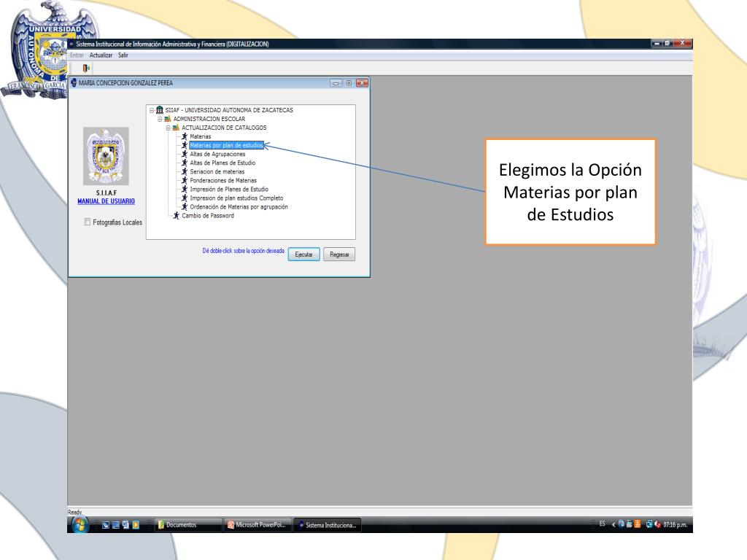Image resolution: width=747 pixels, height=560 pixels.
Task: Click the runner icon next to Impresión de Planes de Estudio
Action: coord(185,190)
